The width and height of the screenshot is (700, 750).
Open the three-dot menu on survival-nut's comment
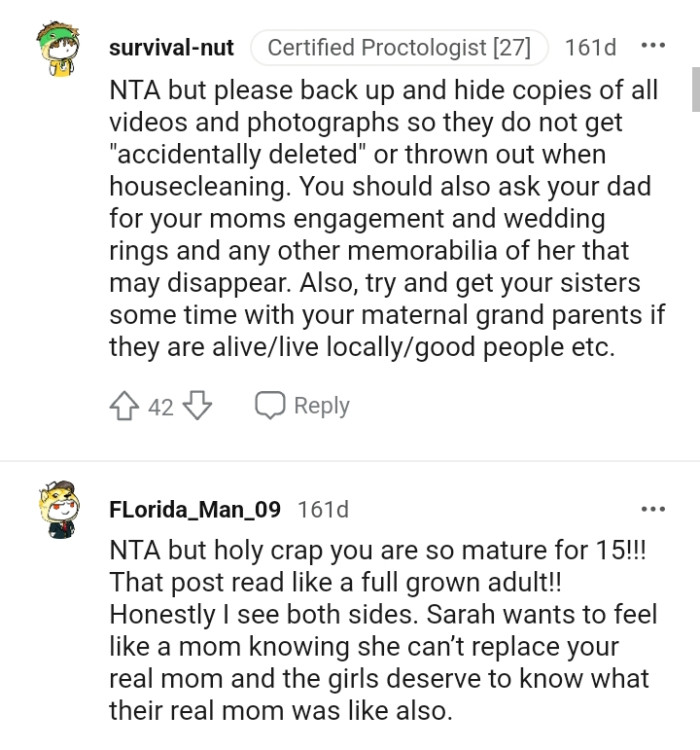click(652, 47)
